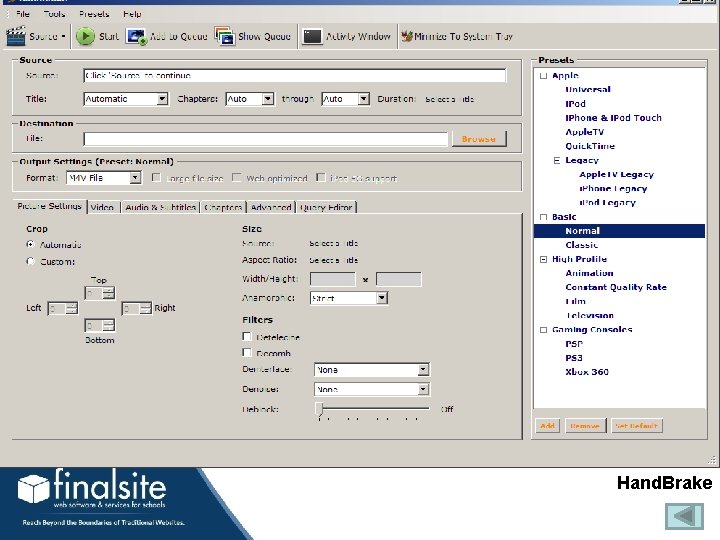Switch to the Chapters tab
The image size is (720, 540).
(223, 207)
